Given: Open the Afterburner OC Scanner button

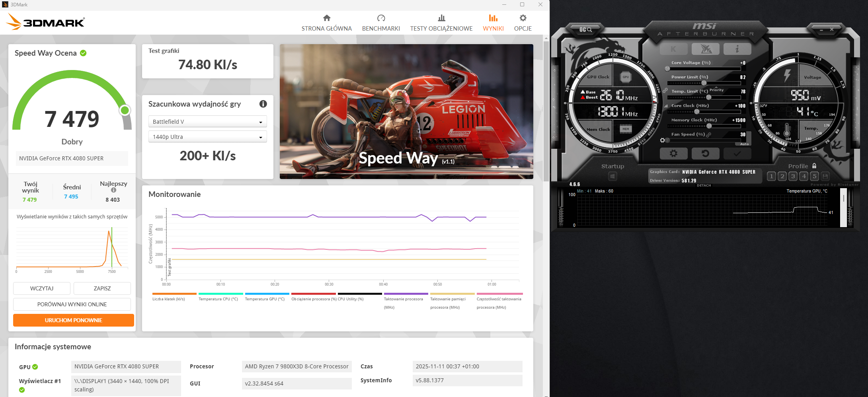Looking at the screenshot, I should 585,29.
